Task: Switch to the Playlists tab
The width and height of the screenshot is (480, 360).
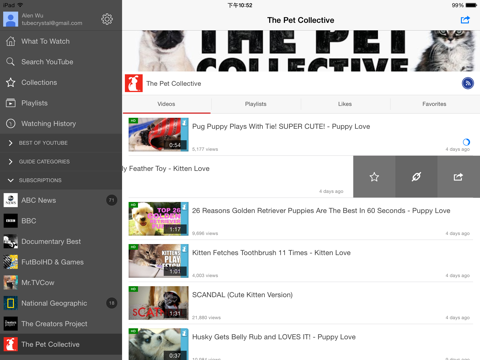Action: tap(256, 104)
